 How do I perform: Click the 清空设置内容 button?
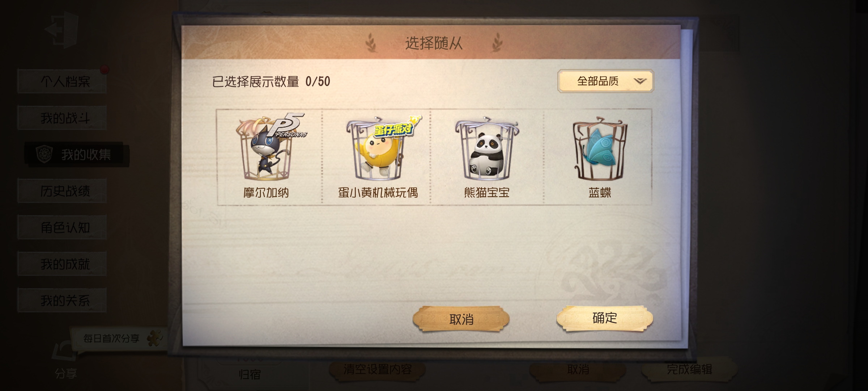[377, 369]
